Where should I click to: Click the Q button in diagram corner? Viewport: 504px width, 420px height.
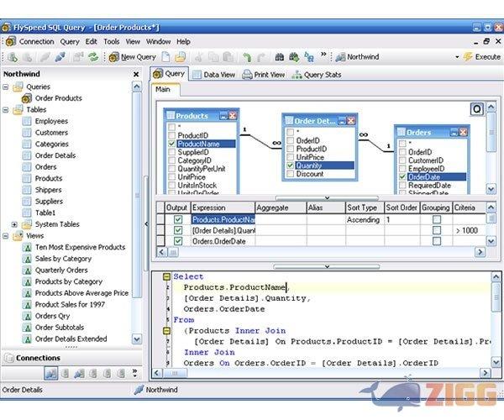click(477, 109)
